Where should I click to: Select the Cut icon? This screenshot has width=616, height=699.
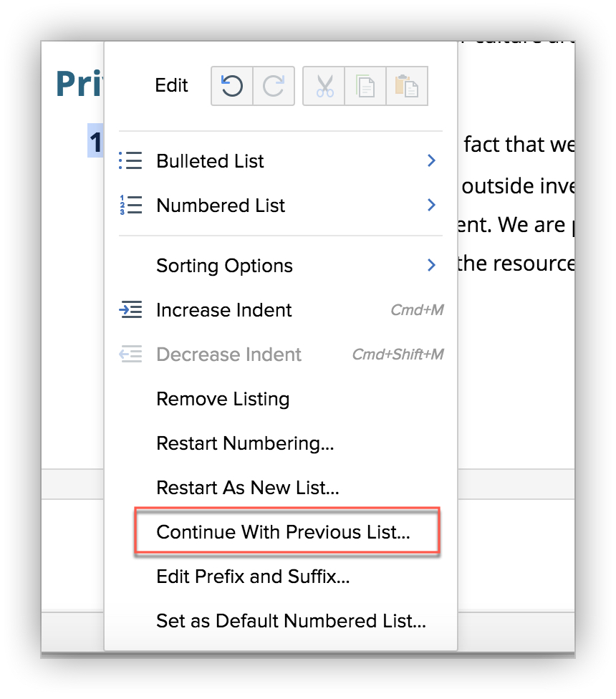coord(323,85)
